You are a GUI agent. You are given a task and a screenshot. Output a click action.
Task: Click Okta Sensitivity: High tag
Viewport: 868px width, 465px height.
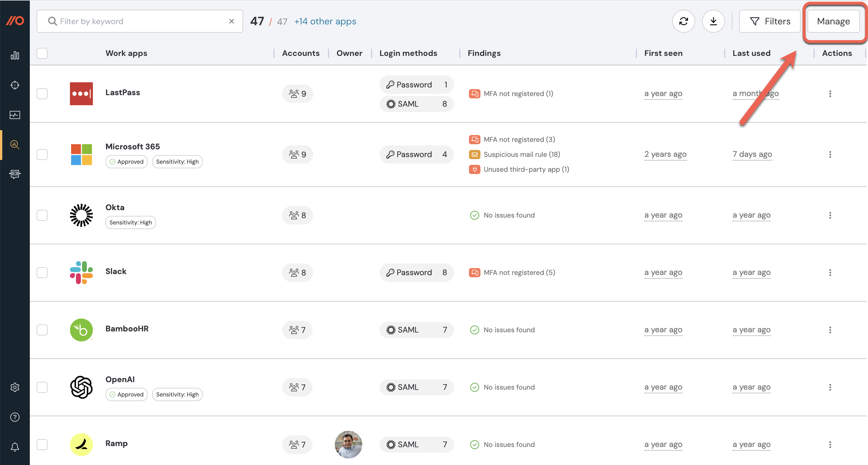click(131, 222)
